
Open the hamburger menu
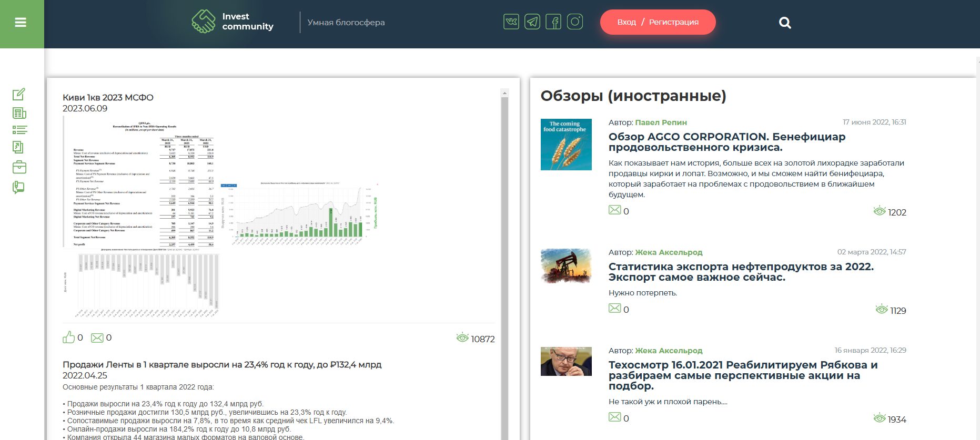21,23
